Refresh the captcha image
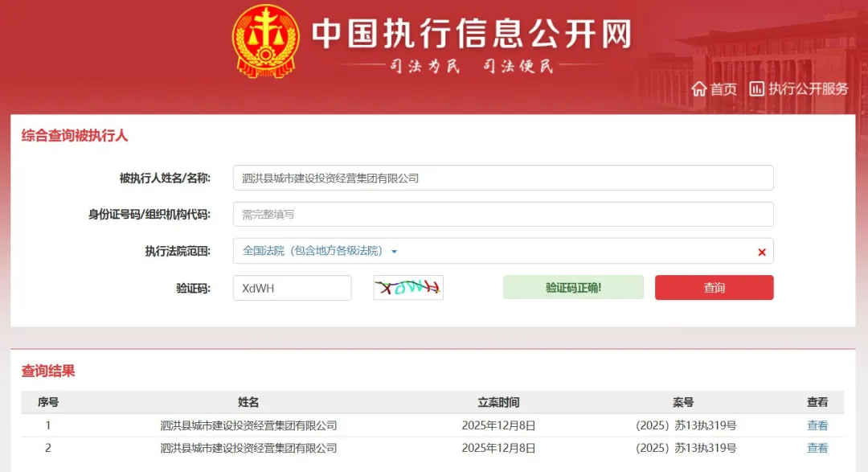This screenshot has width=868, height=472. pyautogui.click(x=408, y=288)
